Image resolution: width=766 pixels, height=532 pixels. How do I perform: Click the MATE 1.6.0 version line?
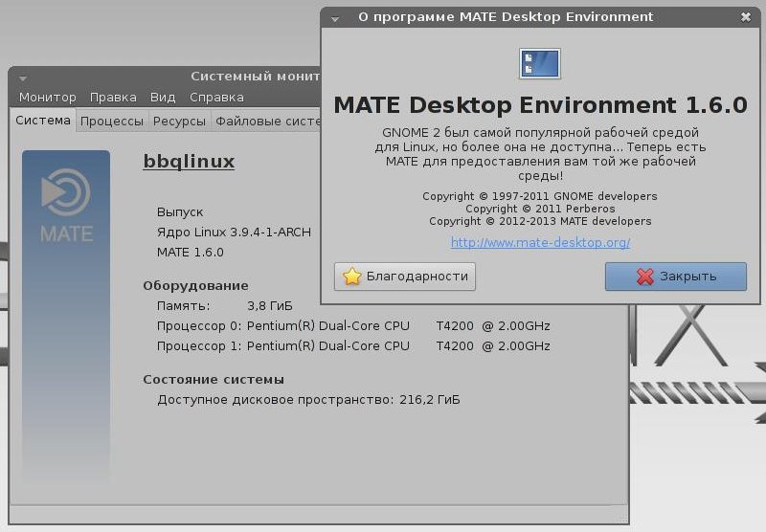(190, 253)
